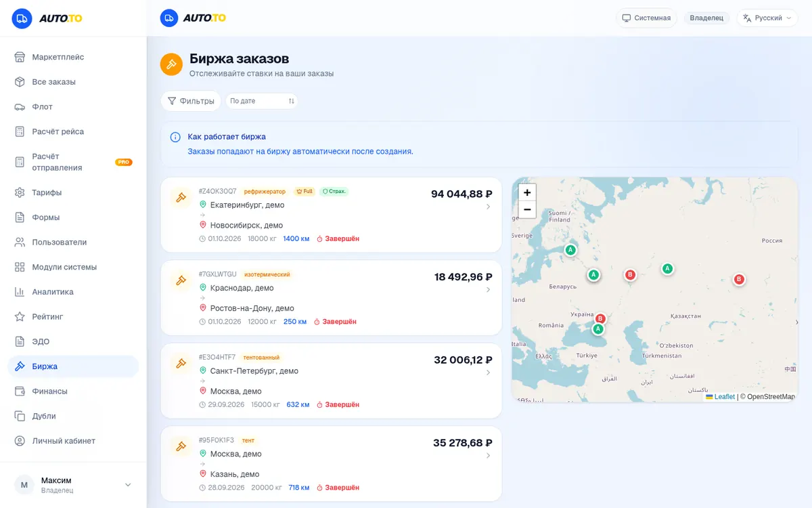Go to Все заказы section
The height and width of the screenshot is (508, 812).
point(73,82)
